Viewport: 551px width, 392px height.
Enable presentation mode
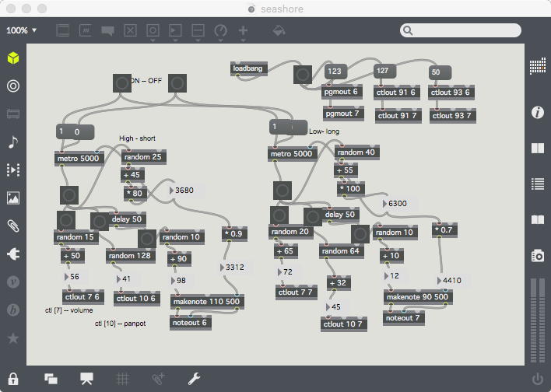[x=86, y=379]
